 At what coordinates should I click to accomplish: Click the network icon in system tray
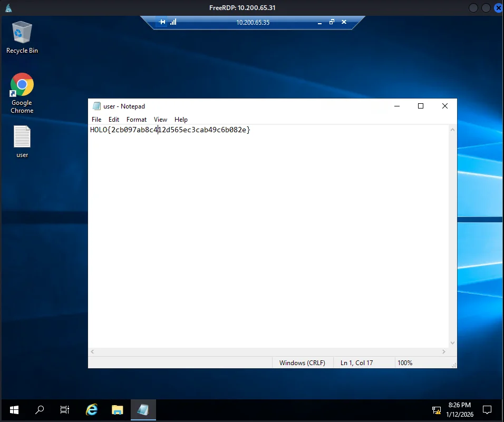436,410
